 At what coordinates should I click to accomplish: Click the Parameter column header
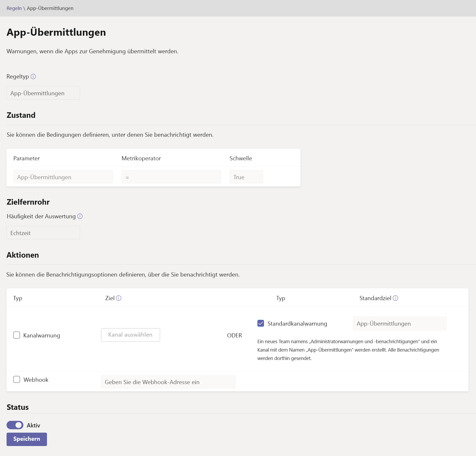coord(27,158)
